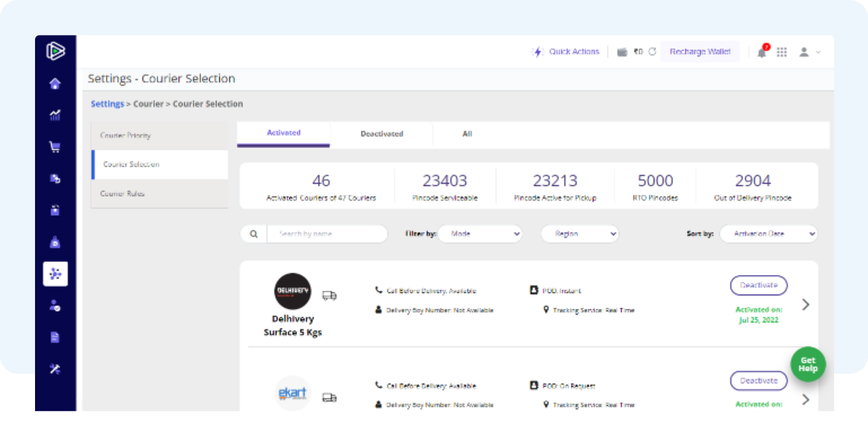Open the weight bag sidebar icon

click(x=55, y=243)
